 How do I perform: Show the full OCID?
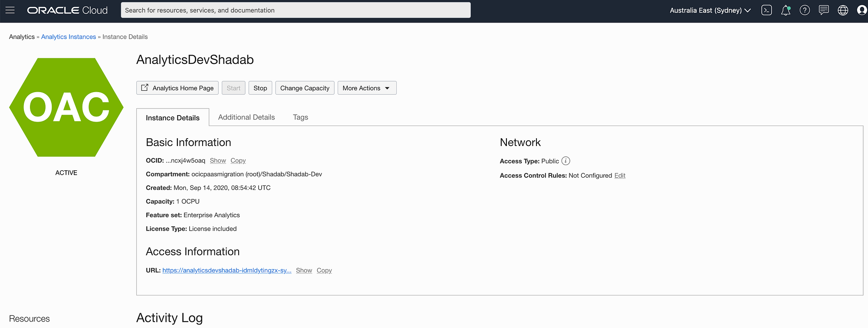click(x=218, y=161)
